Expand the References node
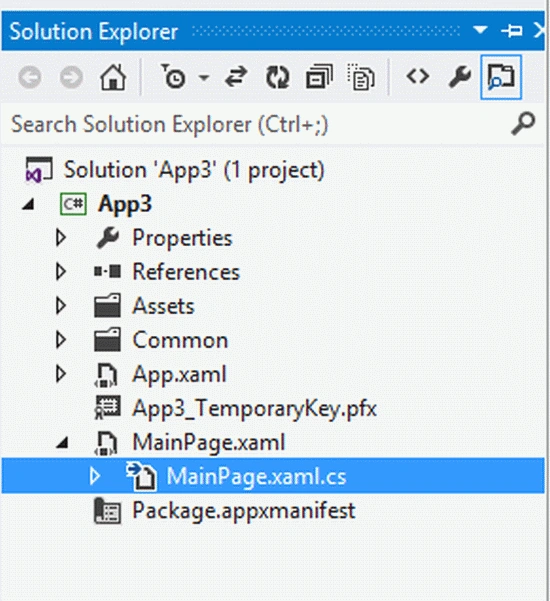550x601 pixels. 61,272
